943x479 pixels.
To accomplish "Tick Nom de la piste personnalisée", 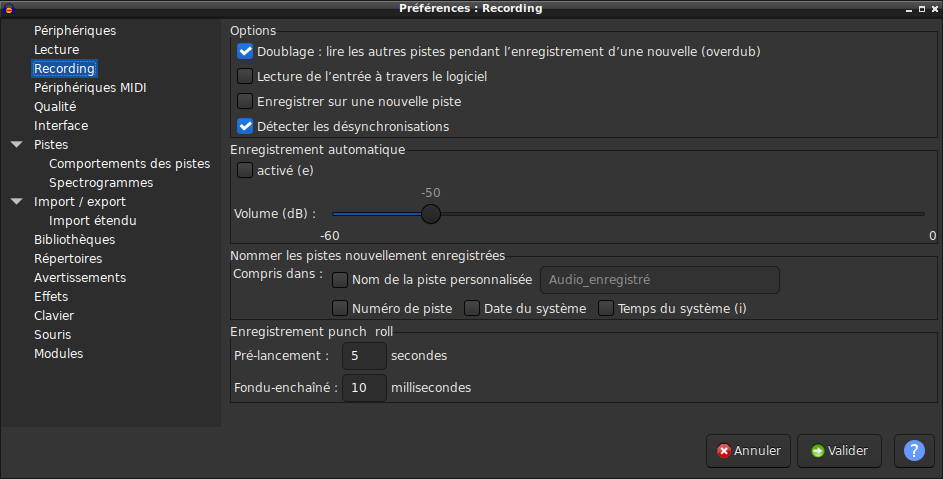I will click(x=340, y=280).
